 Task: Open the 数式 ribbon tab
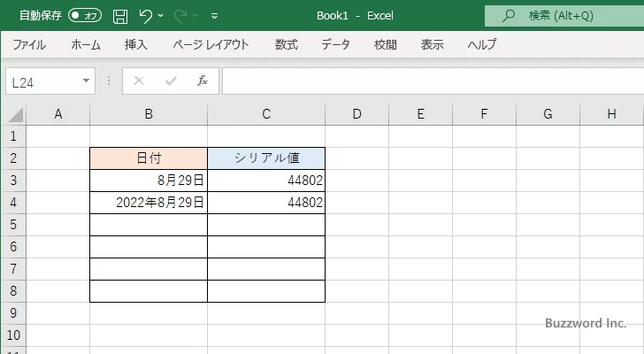coord(287,44)
